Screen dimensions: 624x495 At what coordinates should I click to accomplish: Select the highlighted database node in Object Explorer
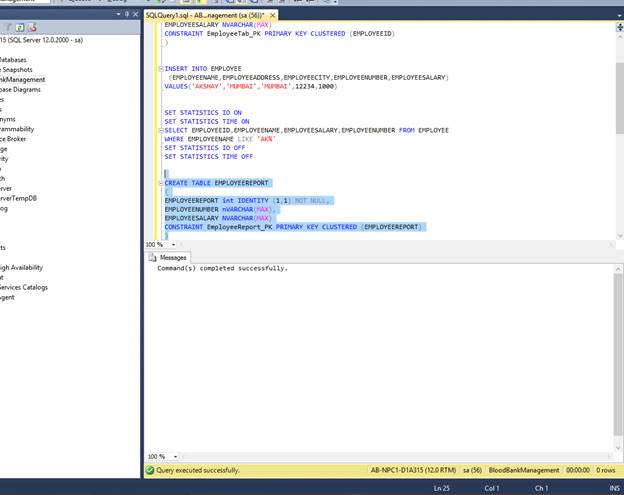click(x=24, y=79)
